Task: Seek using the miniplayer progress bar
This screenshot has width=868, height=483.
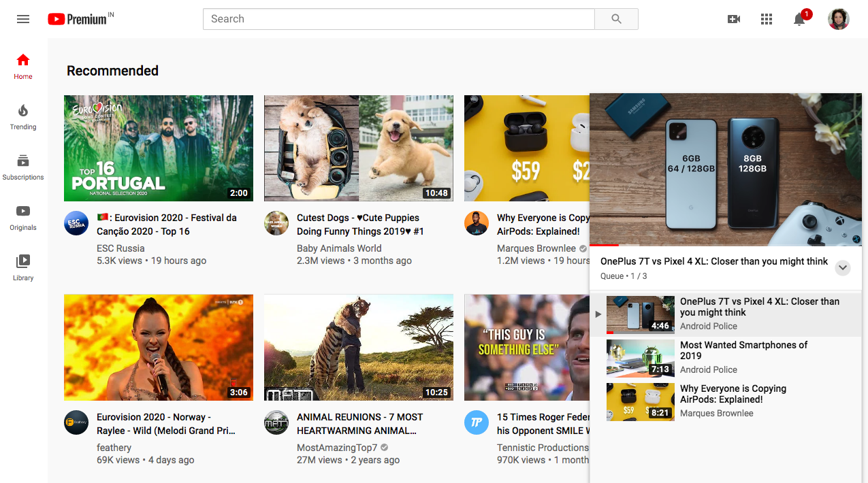Action: pyautogui.click(x=726, y=245)
